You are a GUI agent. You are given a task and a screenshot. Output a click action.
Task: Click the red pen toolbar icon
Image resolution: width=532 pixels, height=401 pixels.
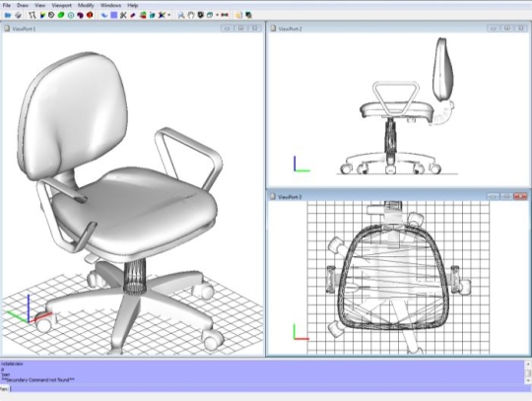133,15
